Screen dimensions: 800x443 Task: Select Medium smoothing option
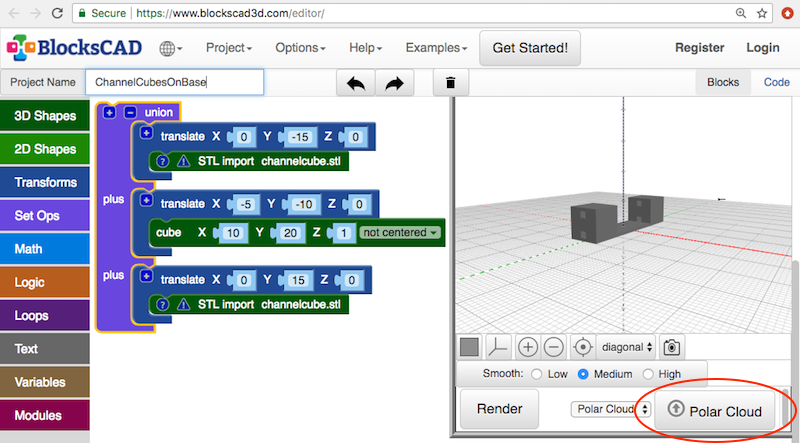pos(583,374)
